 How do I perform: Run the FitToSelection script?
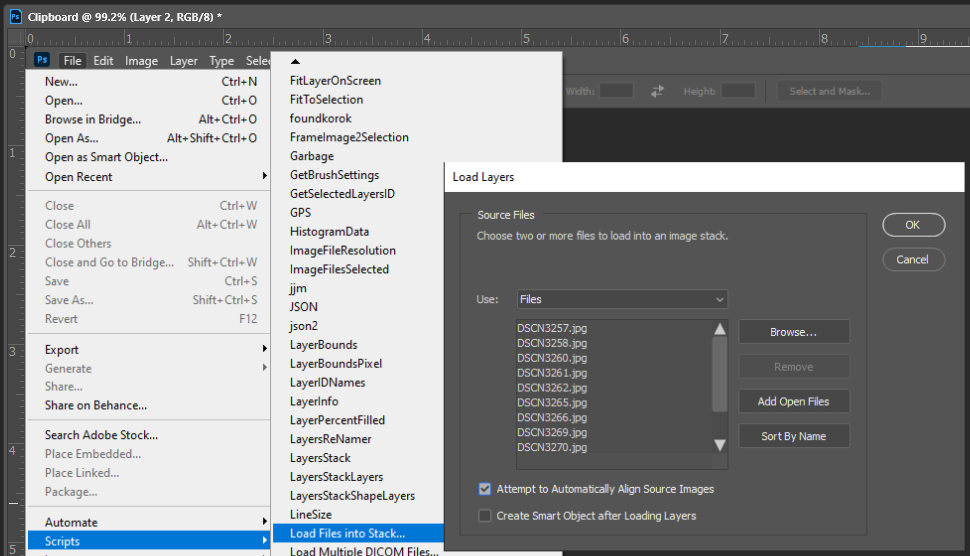327,100
